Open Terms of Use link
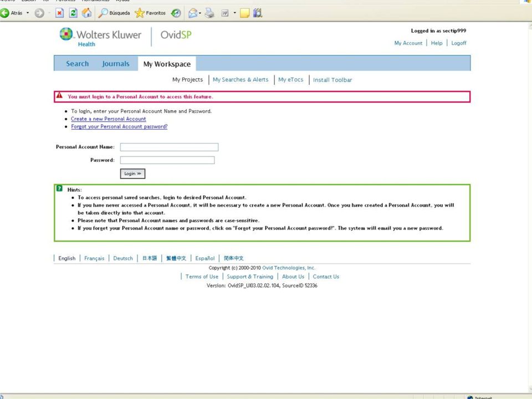The image size is (532, 399). click(202, 277)
